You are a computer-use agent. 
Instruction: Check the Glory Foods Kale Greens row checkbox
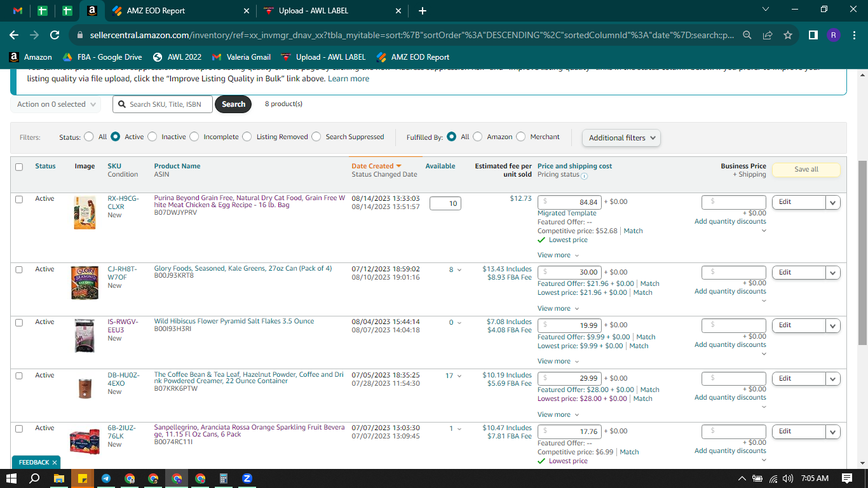click(19, 269)
